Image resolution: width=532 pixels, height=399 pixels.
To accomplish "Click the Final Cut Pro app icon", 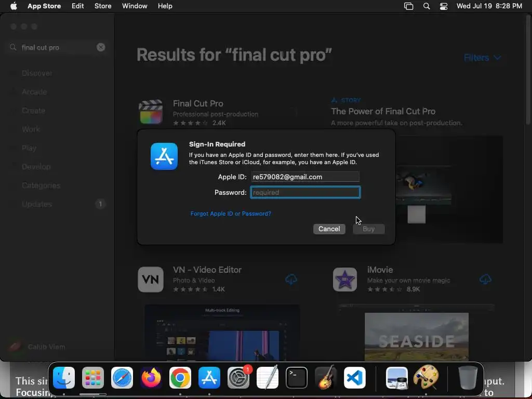I will [x=151, y=112].
